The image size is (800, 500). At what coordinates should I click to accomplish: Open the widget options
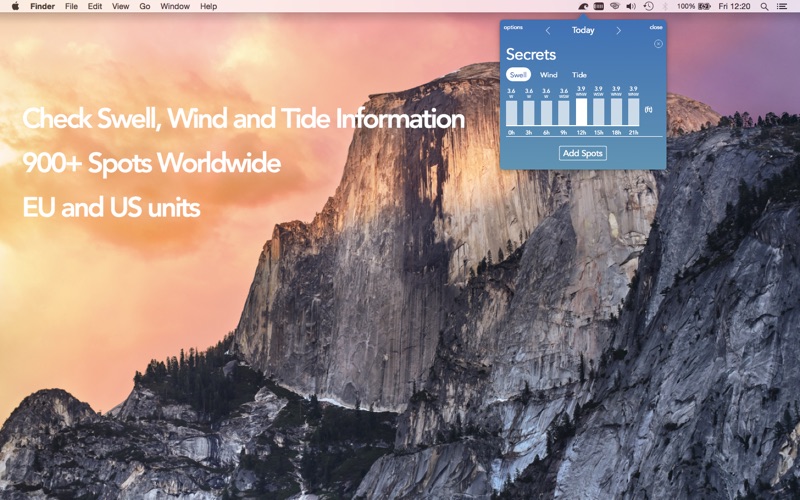pyautogui.click(x=513, y=27)
